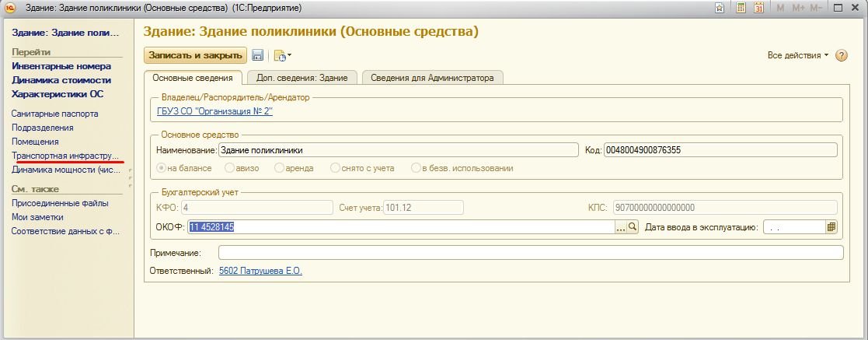Open the create-based-on document dropdown arrow
This screenshot has width=868, height=340.
pyautogui.click(x=289, y=56)
